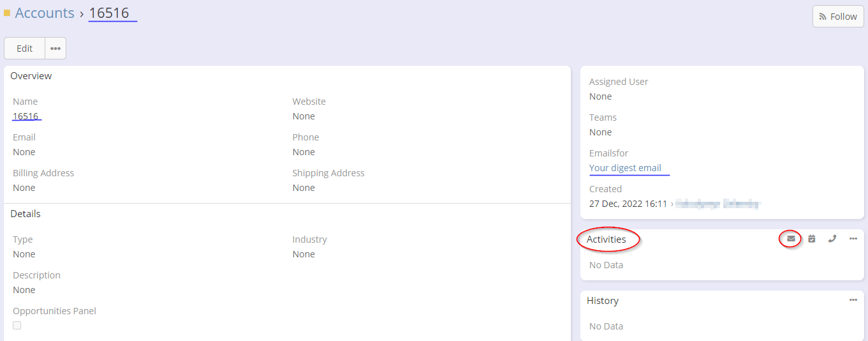
Task: Click the compose email icon in Activities
Action: (791, 239)
